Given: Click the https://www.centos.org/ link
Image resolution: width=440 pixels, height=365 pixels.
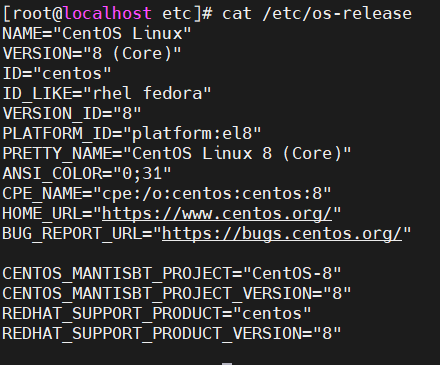Looking at the screenshot, I should point(217,214).
